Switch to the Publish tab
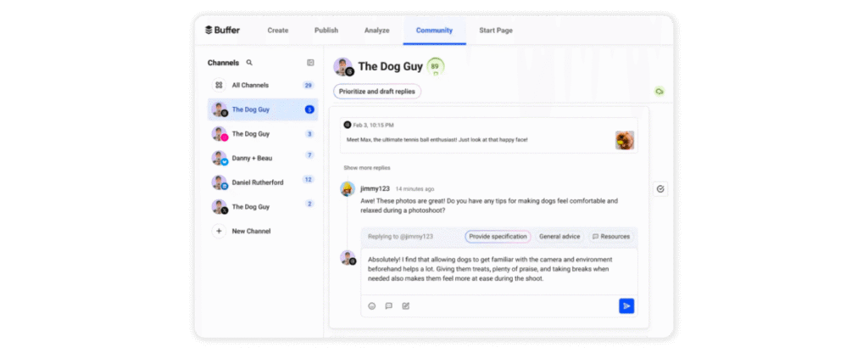 (x=326, y=31)
